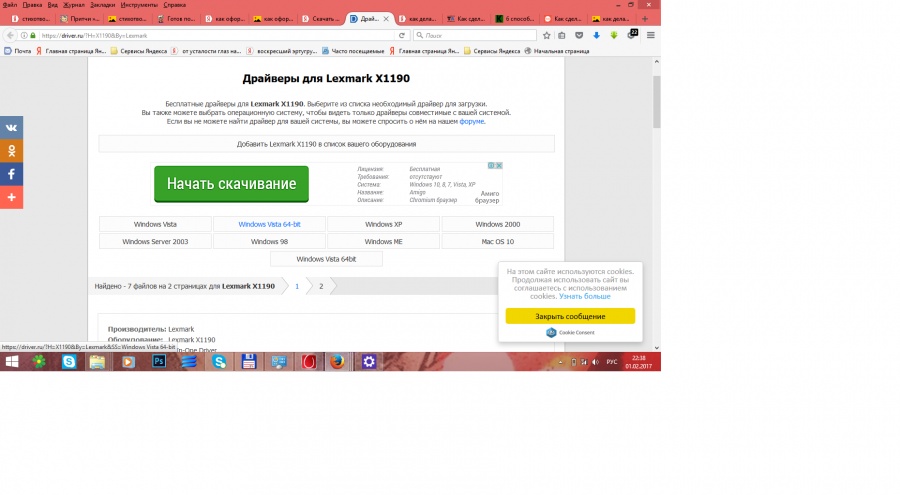This screenshot has width=900, height=495.
Task: Filter drivers by Windows 2000
Action: 498,225
